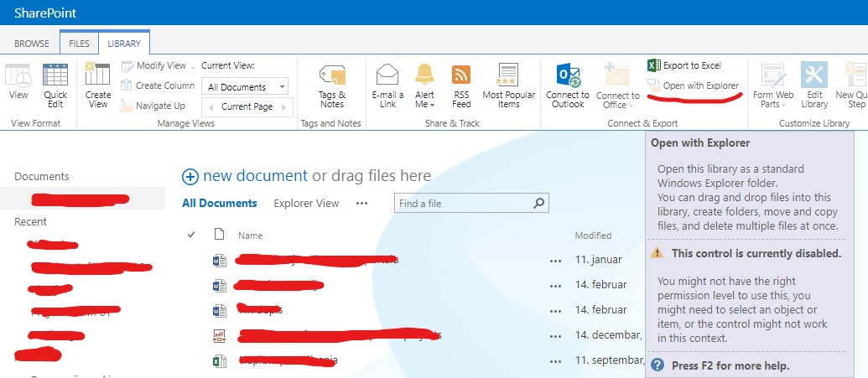The height and width of the screenshot is (378, 868).
Task: Select the LIBRARY ribbon tab
Action: (124, 44)
